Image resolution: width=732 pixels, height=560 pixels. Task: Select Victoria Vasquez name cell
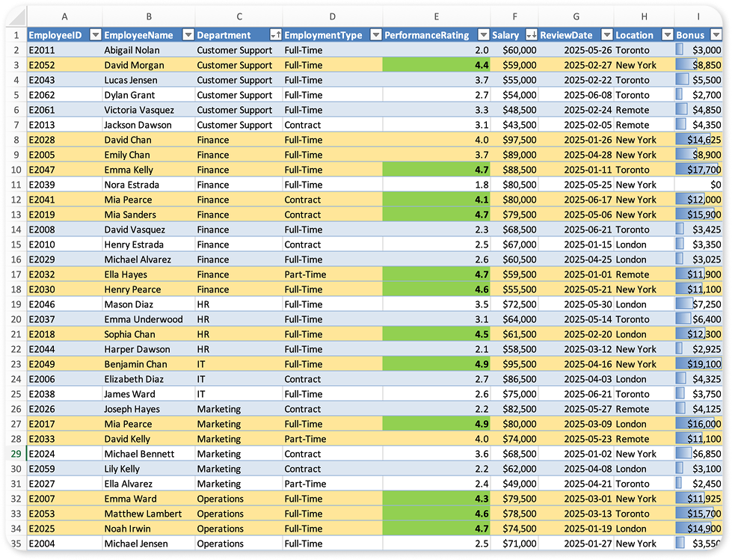pyautogui.click(x=149, y=110)
